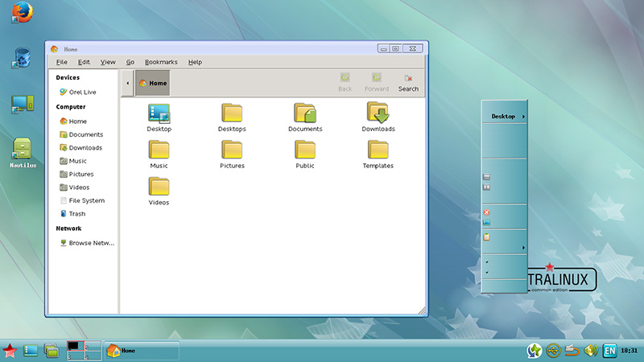Click the Search toolbar icon
644x362 pixels.
(x=408, y=82)
